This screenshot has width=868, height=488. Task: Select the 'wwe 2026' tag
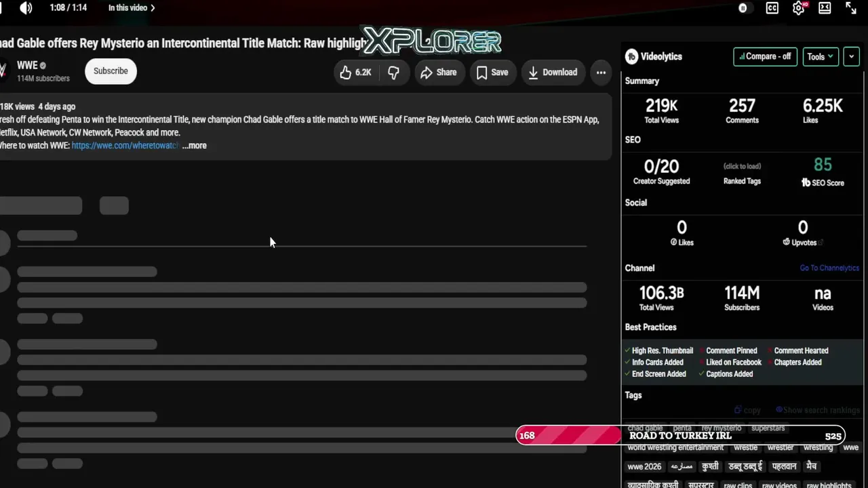[x=644, y=466]
